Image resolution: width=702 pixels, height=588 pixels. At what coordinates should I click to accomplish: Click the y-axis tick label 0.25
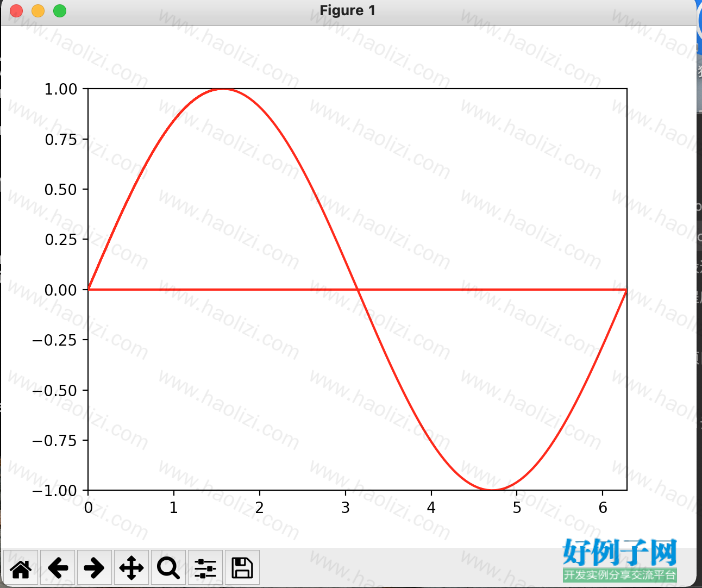point(61,240)
